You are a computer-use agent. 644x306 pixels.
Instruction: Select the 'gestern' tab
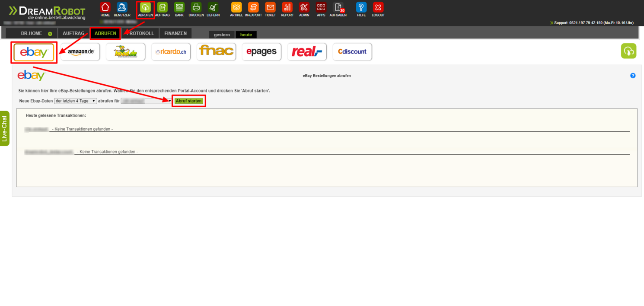point(222,35)
